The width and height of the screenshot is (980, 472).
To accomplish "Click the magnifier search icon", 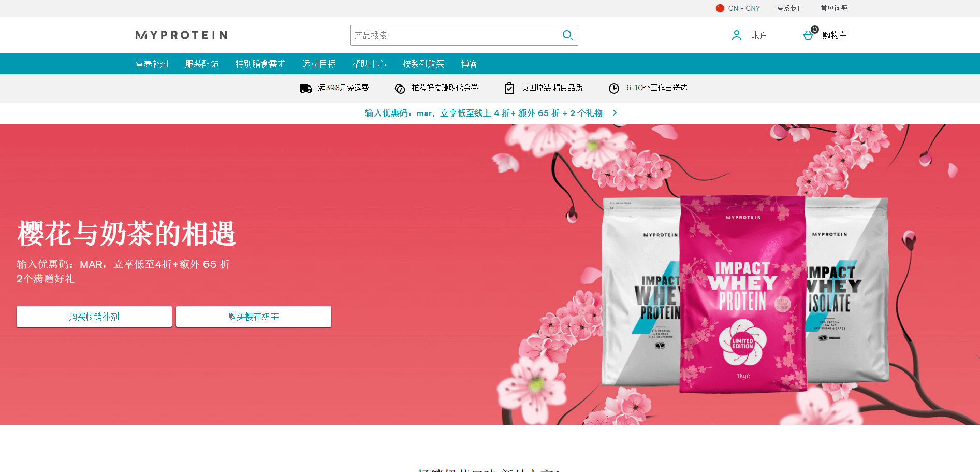I will tap(567, 35).
